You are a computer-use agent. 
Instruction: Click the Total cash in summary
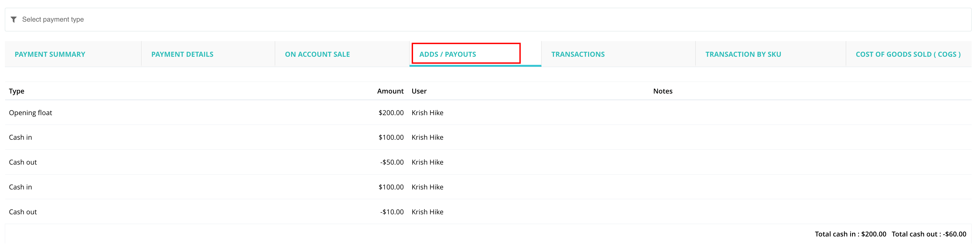(x=850, y=234)
